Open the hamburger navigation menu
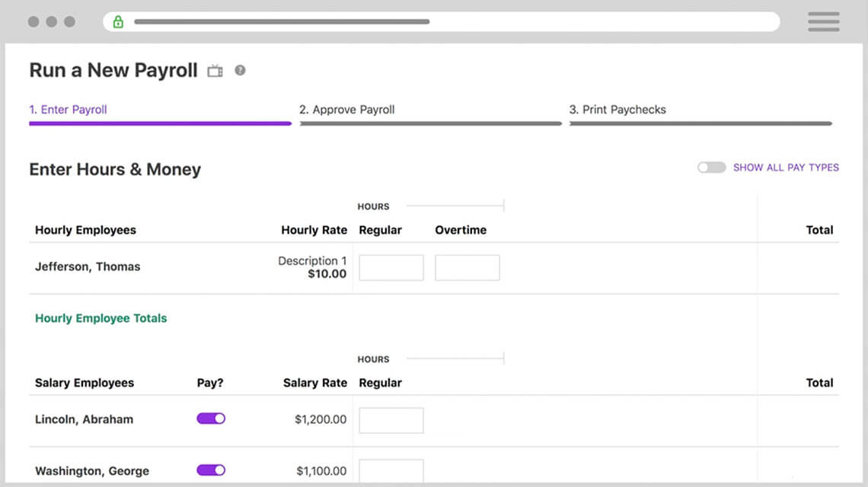 (x=823, y=21)
